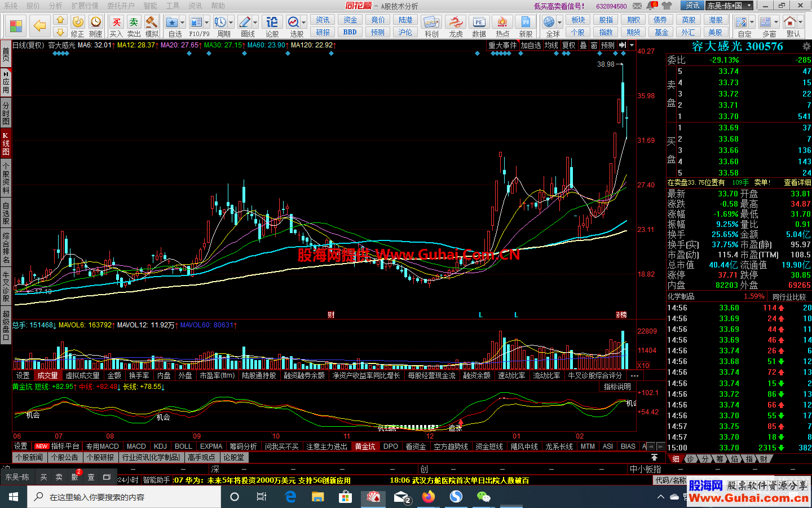
Task: Open the 全球 global markets globe icon
Action: 549,22
